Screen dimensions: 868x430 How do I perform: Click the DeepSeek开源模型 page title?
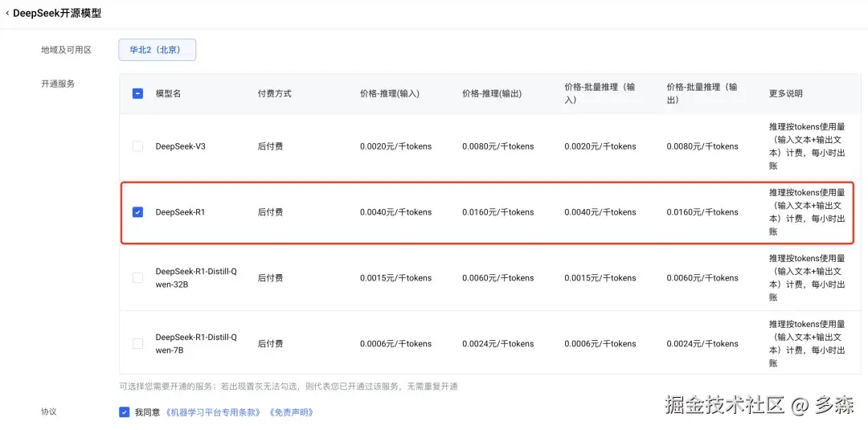[x=57, y=14]
